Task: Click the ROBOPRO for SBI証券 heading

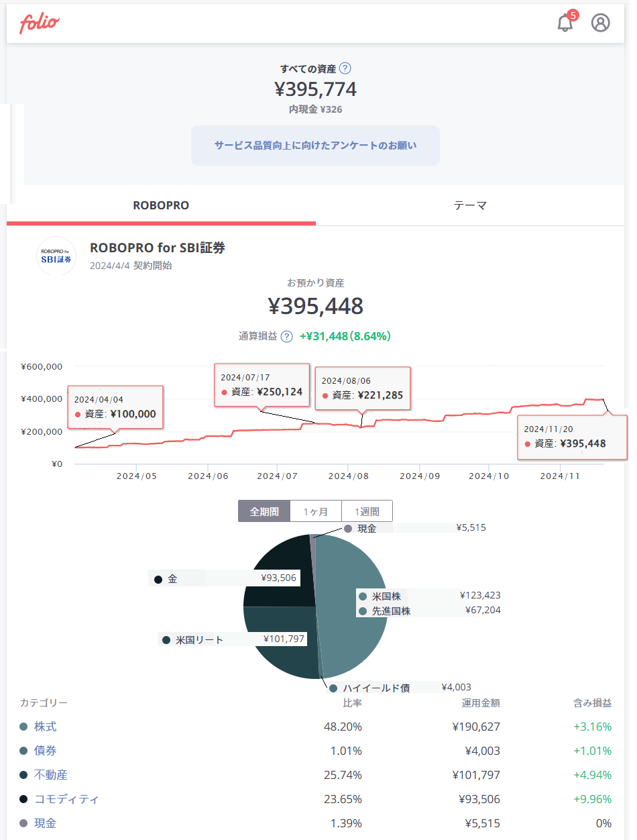Action: pyautogui.click(x=158, y=248)
